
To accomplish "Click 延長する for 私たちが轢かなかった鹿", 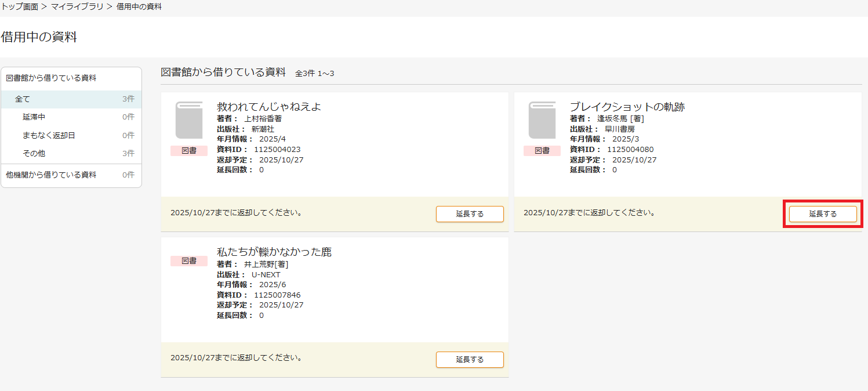I will point(470,360).
